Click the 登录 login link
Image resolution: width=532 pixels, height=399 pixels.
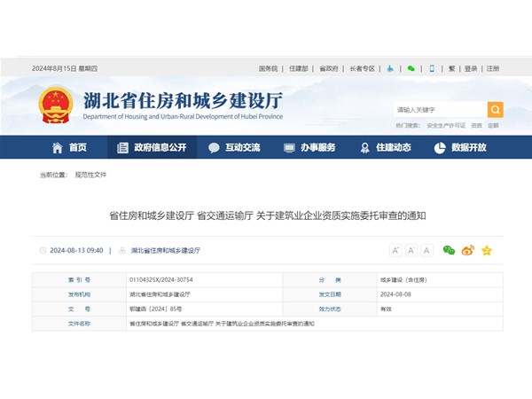click(471, 68)
